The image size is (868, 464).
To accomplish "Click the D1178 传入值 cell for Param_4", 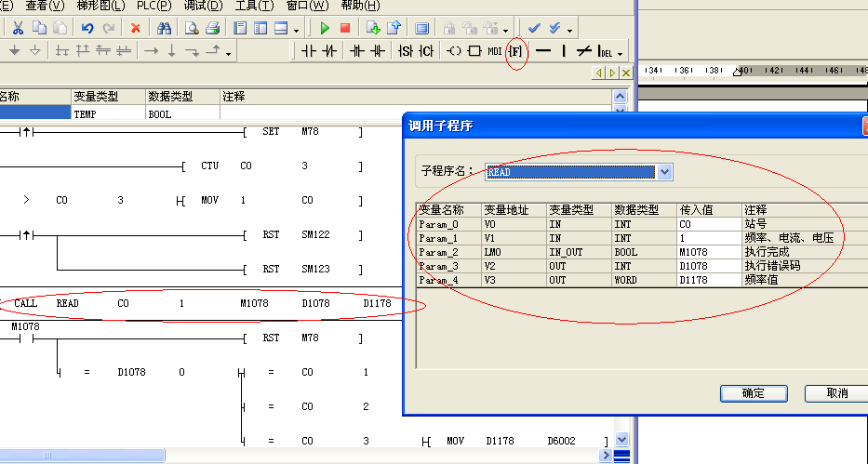I will pos(708,279).
